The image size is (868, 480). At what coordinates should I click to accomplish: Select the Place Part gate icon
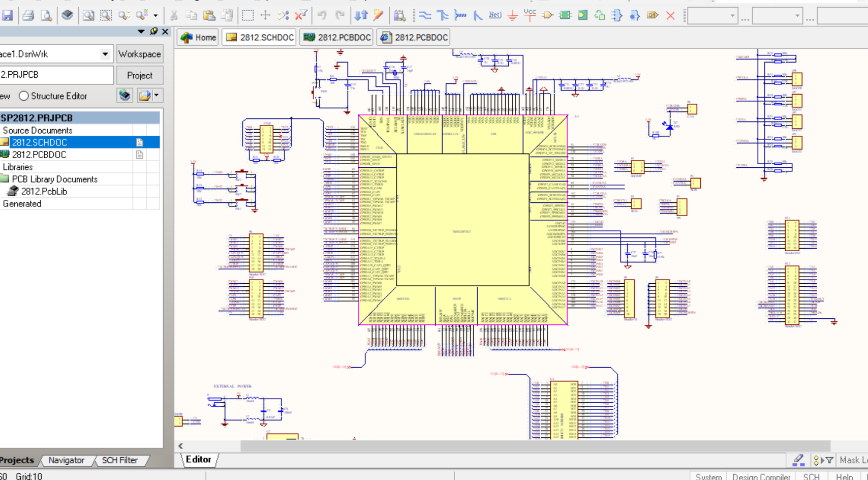pos(548,15)
